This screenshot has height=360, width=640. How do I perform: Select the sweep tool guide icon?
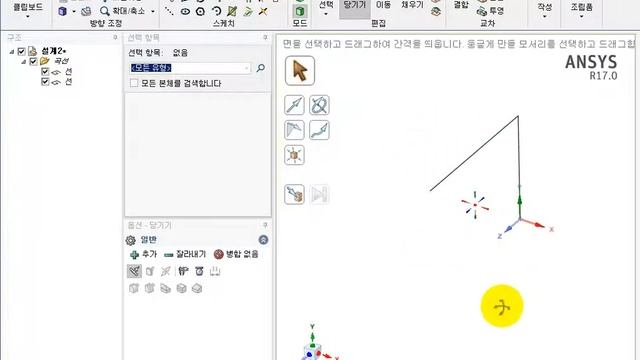tap(319, 130)
